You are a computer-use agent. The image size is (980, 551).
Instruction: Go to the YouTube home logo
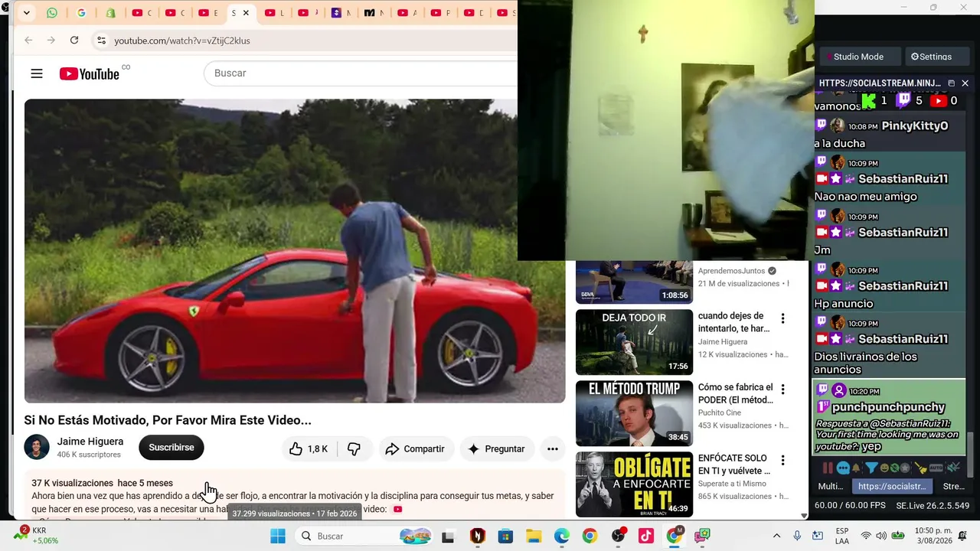[90, 73]
